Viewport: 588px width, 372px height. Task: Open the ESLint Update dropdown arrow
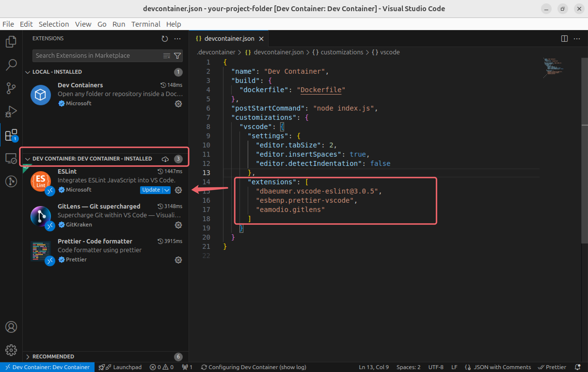[x=167, y=190]
